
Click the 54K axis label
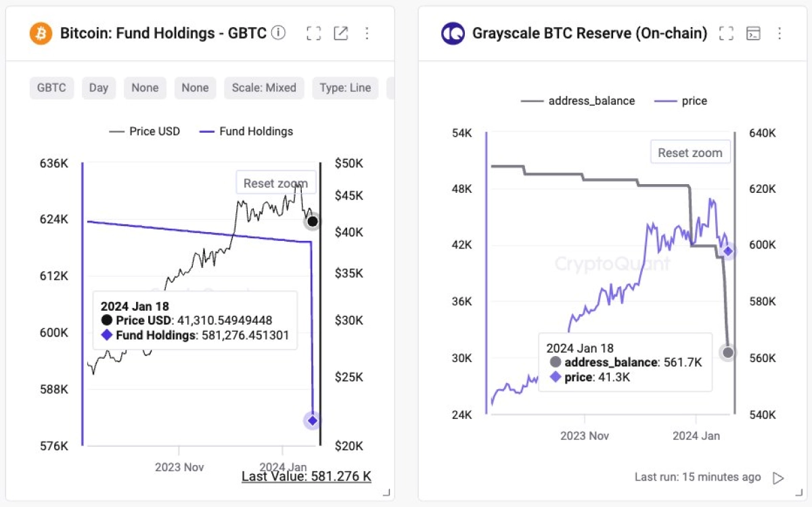(461, 133)
